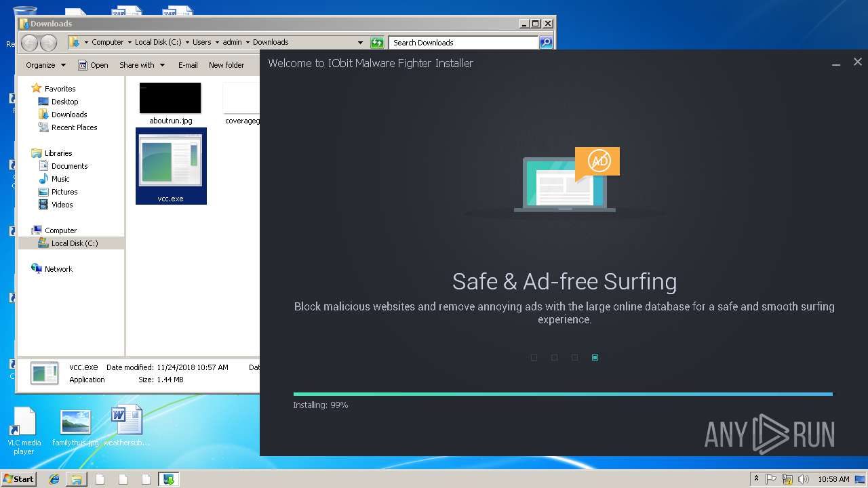Click the Open toolbar button
The width and height of the screenshot is (868, 488).
tap(93, 65)
